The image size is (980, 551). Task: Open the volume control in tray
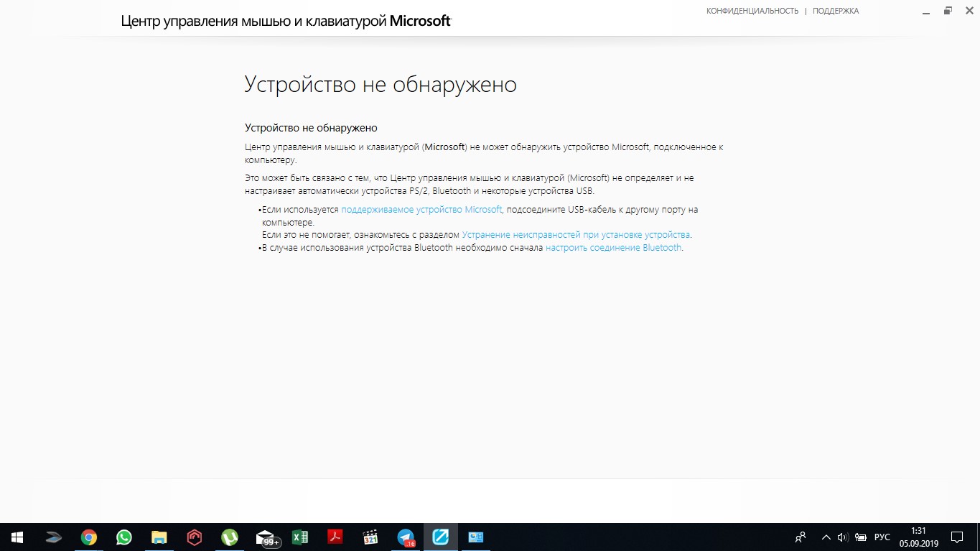pyautogui.click(x=843, y=537)
